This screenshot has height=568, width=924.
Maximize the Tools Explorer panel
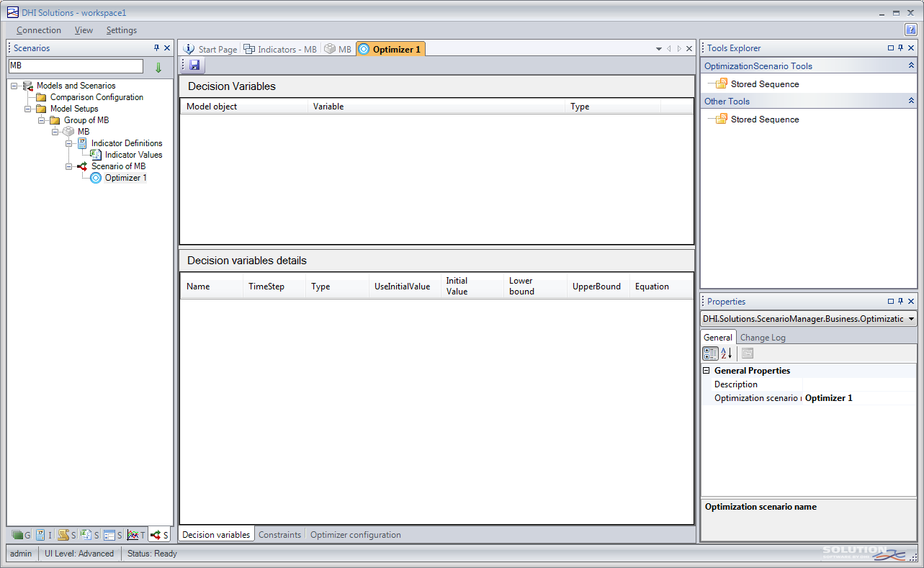pos(891,48)
